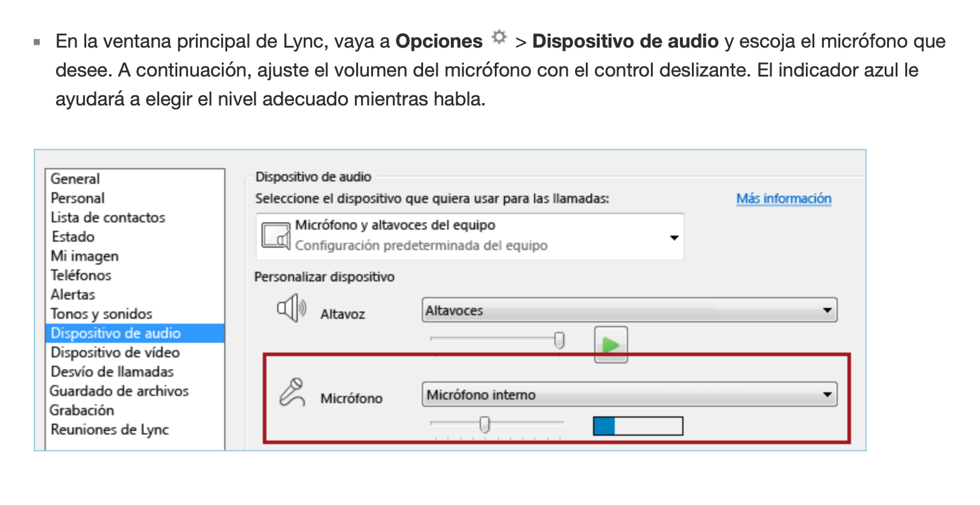The width and height of the screenshot is (980, 505).
Task: Open the Más información link
Action: [x=784, y=199]
